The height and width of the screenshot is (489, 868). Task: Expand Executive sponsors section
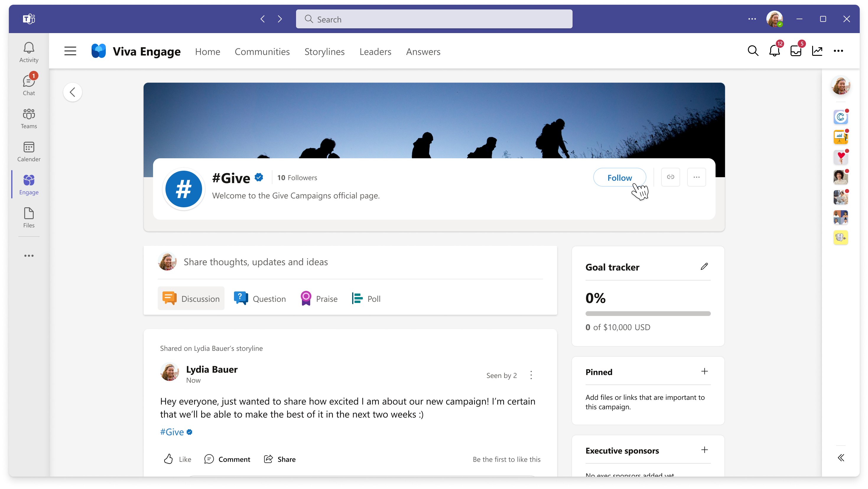tap(705, 450)
